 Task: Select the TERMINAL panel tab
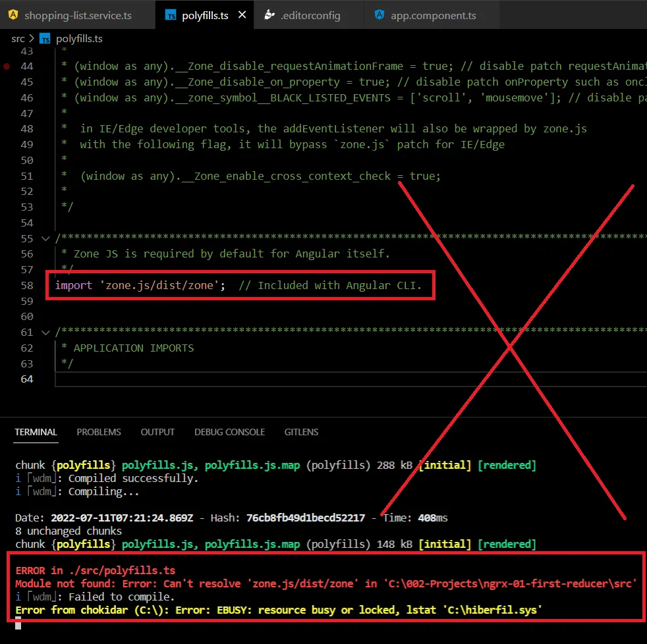36,432
